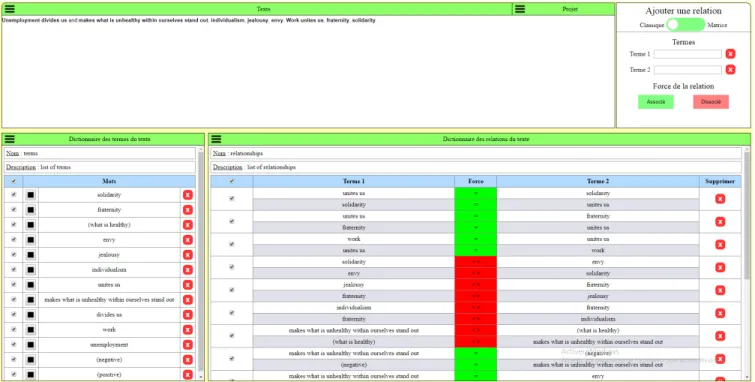Clear the Terme 1 field with red X
The width and height of the screenshot is (755, 382).
[730, 54]
